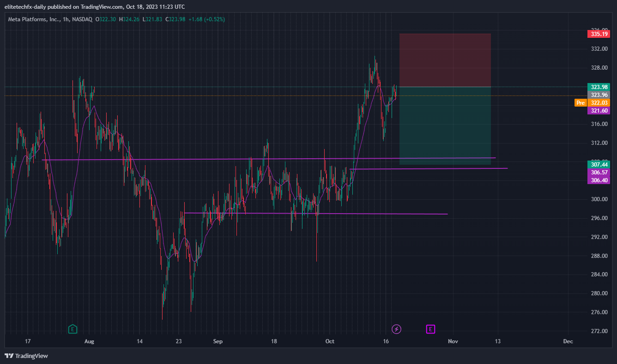
Task: Click the open value O322.30
Action: pyautogui.click(x=106, y=19)
